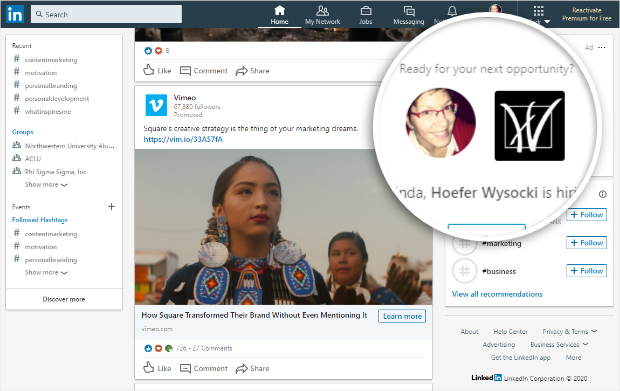620x391 pixels.
Task: Open the ad options three-dot menu
Action: pyautogui.click(x=601, y=47)
